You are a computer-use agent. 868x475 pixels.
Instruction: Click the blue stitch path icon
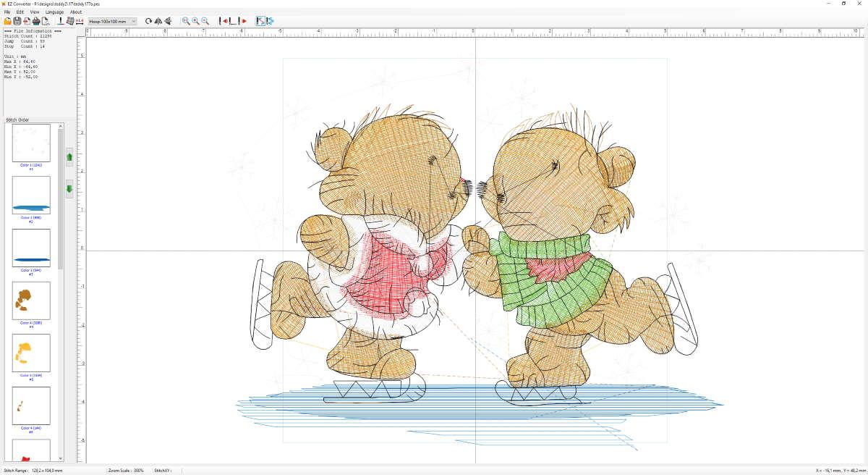(270, 21)
